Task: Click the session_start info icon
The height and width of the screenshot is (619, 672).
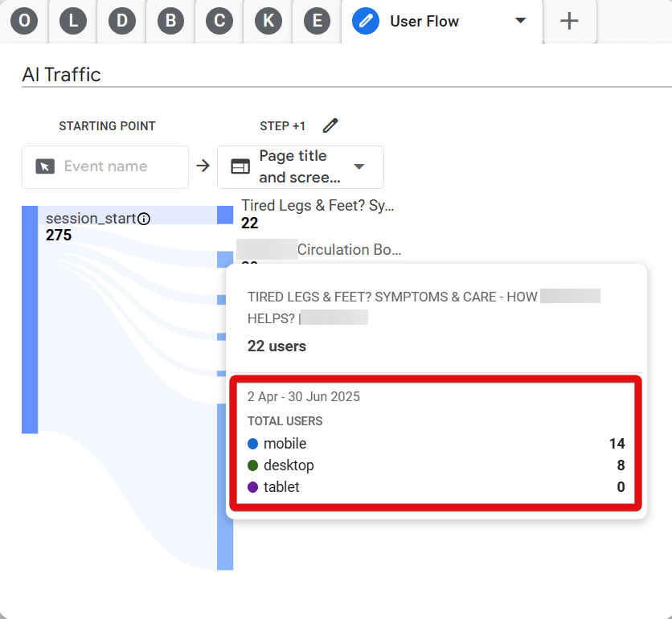Action: pyautogui.click(x=144, y=219)
